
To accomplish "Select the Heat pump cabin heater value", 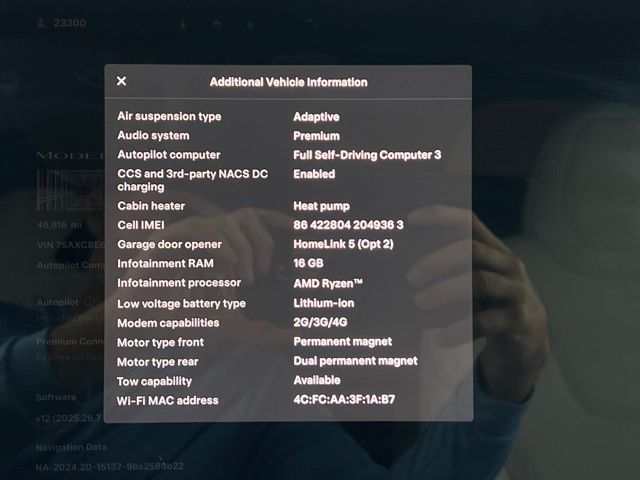I will click(323, 206).
